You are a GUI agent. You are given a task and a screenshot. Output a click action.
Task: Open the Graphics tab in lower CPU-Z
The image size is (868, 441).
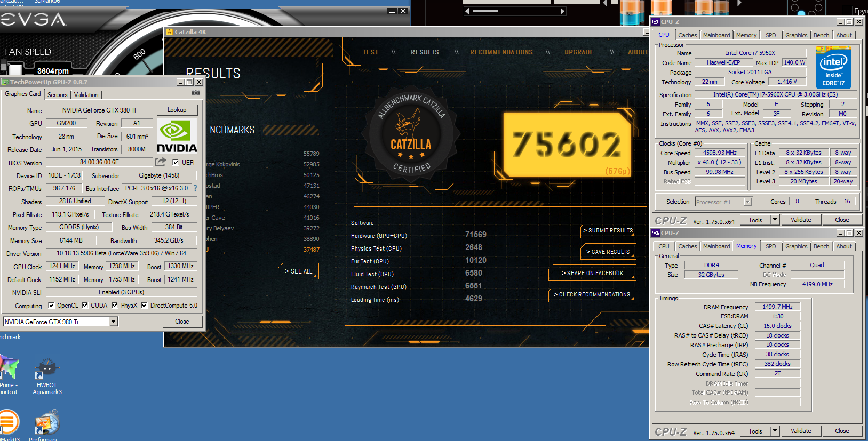tap(797, 246)
